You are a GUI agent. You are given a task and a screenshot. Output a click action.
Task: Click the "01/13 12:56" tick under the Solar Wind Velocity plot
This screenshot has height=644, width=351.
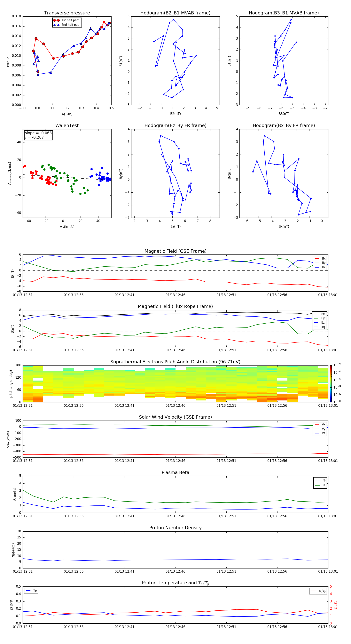(x=277, y=461)
